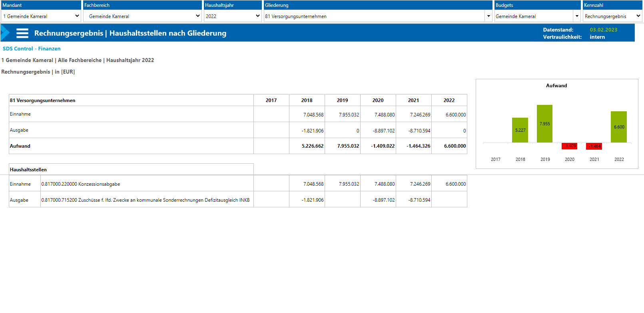Click the 2021 column header
This screenshot has height=313, width=644.
414,100
